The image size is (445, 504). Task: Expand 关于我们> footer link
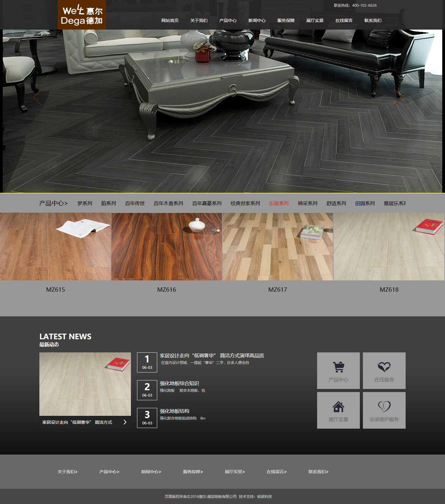click(67, 472)
